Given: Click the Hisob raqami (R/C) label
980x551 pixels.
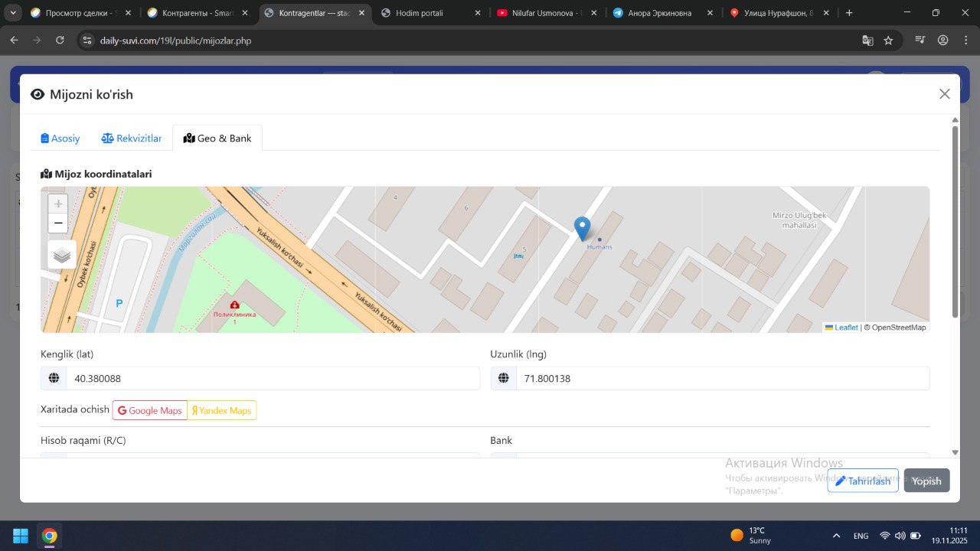Looking at the screenshot, I should click(83, 440).
